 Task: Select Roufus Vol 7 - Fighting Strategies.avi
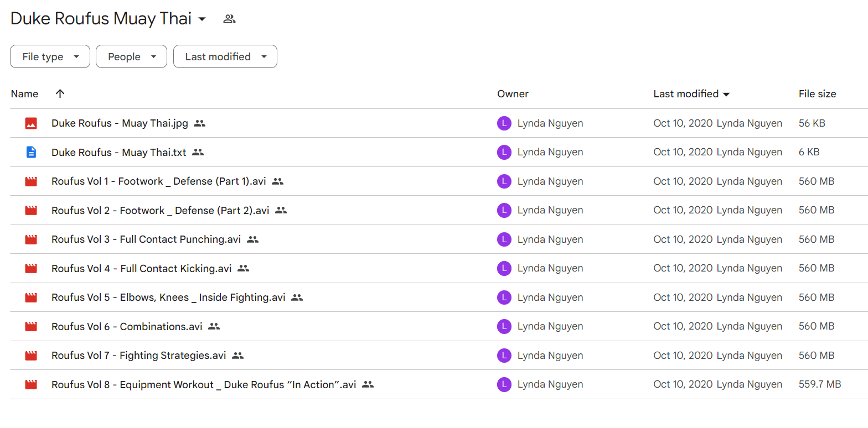(139, 356)
